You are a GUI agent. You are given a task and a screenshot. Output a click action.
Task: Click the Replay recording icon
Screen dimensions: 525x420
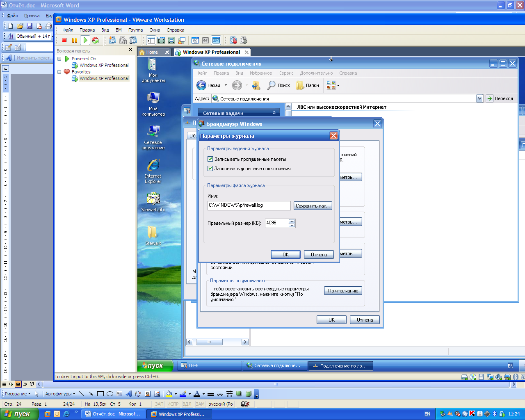pos(244,40)
